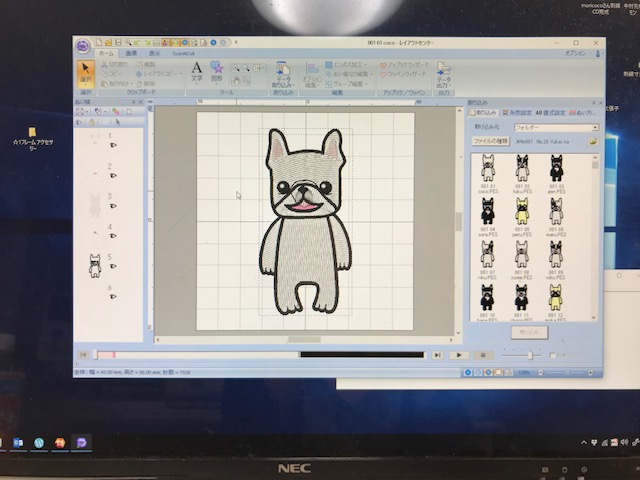This screenshot has width=640, height=480.
Task: Click the オプション編集 icon
Action: (x=312, y=75)
